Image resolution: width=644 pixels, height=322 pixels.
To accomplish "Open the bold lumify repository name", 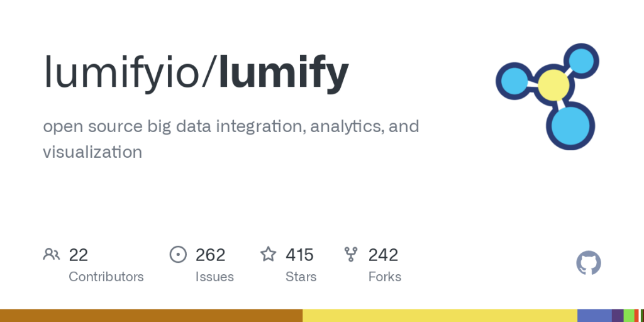I will 284,73.
